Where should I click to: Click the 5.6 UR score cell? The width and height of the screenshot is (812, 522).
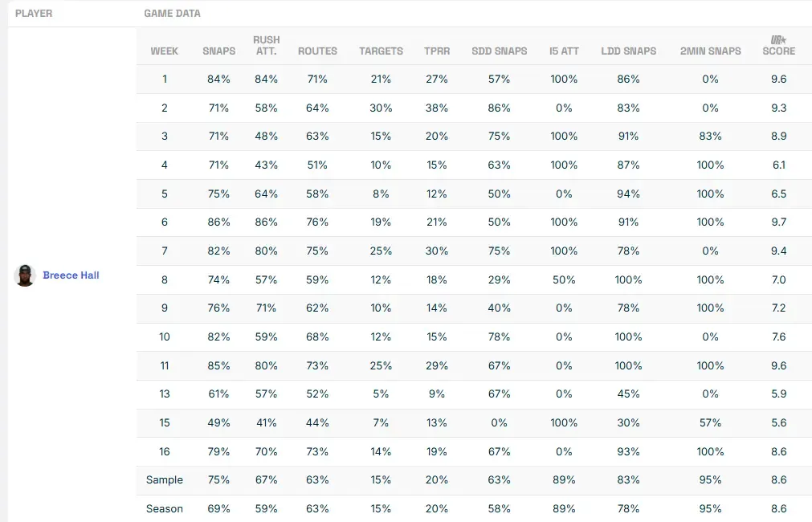(778, 422)
